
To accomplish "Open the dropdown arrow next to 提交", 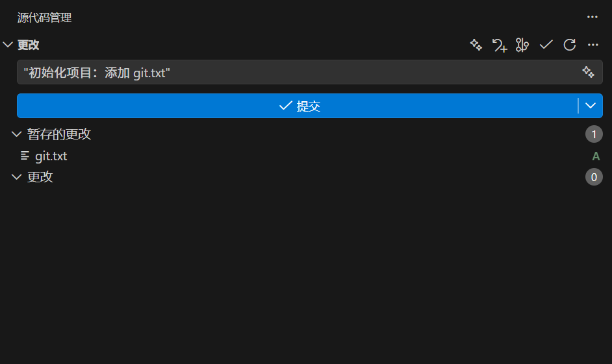I will point(590,106).
